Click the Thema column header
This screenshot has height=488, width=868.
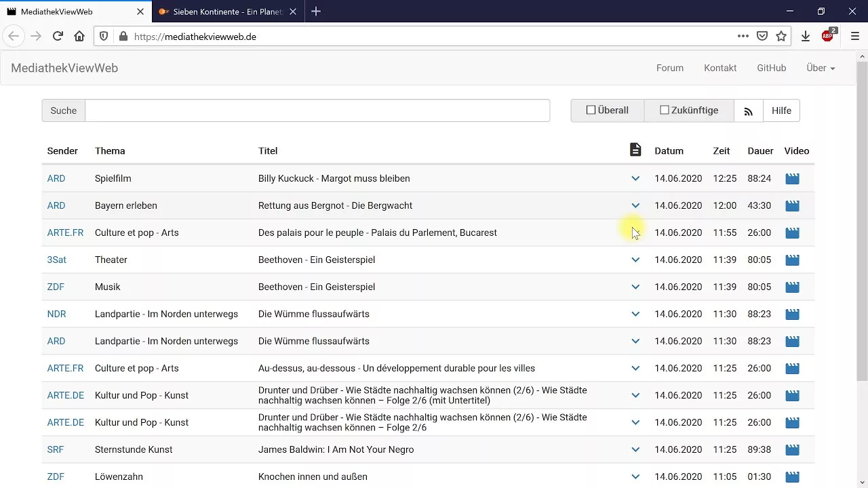click(x=110, y=151)
